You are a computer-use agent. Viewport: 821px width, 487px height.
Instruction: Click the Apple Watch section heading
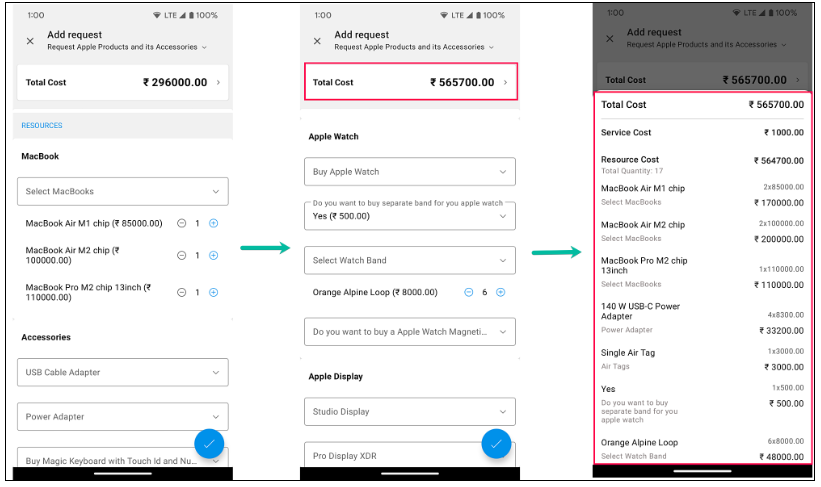pyautogui.click(x=334, y=136)
